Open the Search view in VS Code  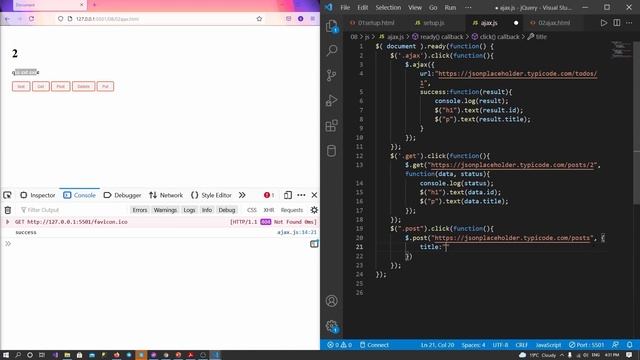click(x=331, y=50)
